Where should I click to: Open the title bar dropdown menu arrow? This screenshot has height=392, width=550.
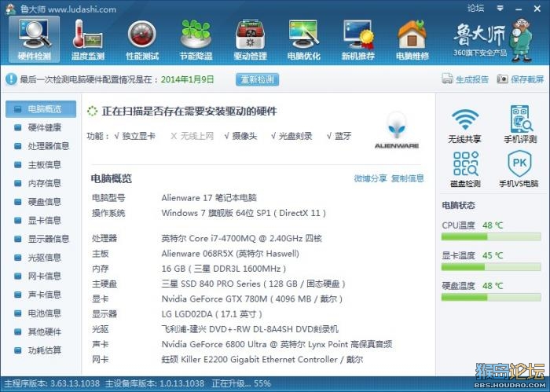(x=500, y=8)
